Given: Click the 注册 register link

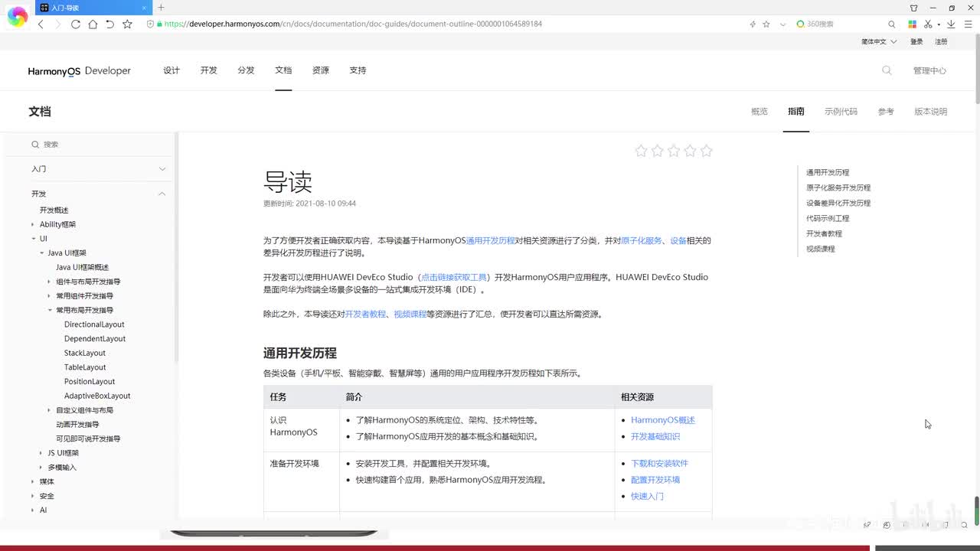Looking at the screenshot, I should pos(941,41).
